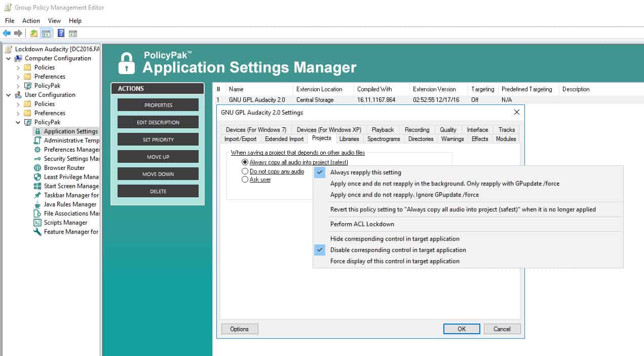The width and height of the screenshot is (644, 356).
Task: Expand Preferences under User Configuration
Action: click(x=18, y=113)
